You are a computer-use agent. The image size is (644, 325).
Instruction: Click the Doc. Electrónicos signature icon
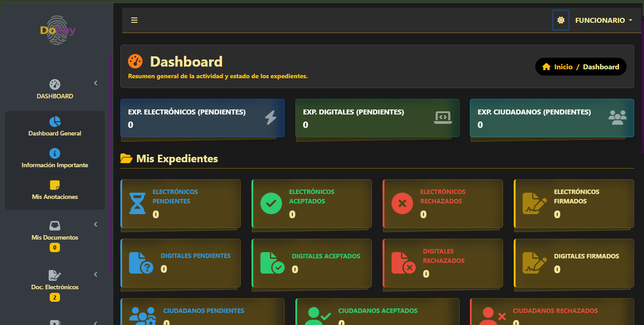click(55, 275)
